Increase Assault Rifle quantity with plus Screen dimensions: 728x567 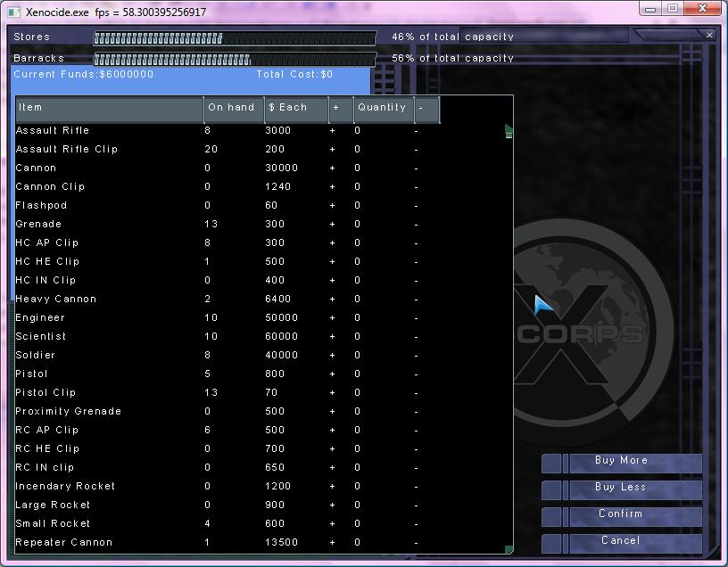point(333,131)
